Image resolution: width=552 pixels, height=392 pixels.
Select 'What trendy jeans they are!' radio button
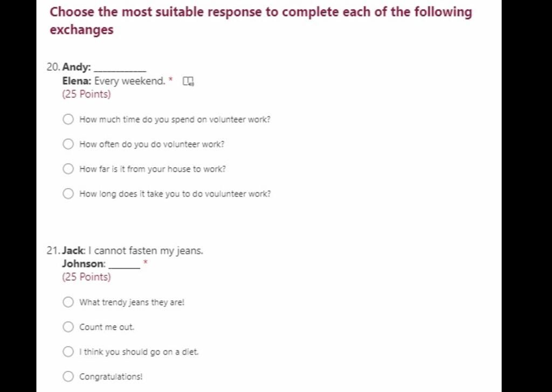coord(68,302)
